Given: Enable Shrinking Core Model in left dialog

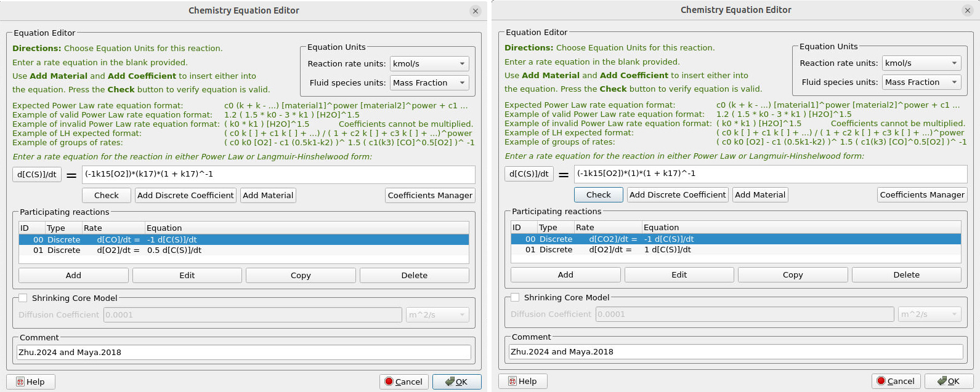Looking at the screenshot, I should [x=23, y=298].
